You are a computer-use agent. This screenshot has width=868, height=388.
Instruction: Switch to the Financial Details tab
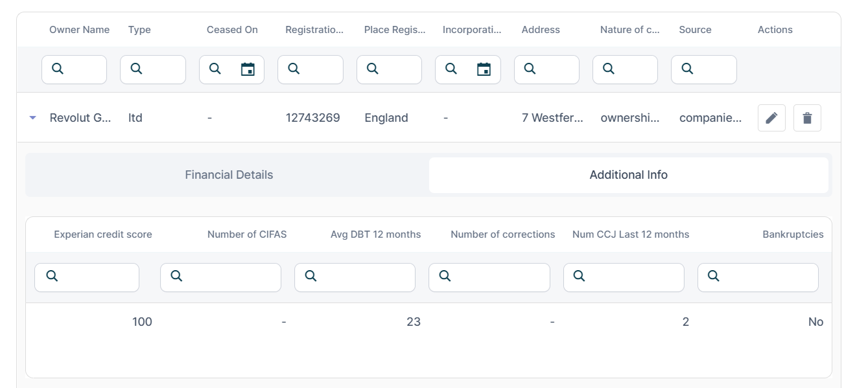tap(228, 175)
